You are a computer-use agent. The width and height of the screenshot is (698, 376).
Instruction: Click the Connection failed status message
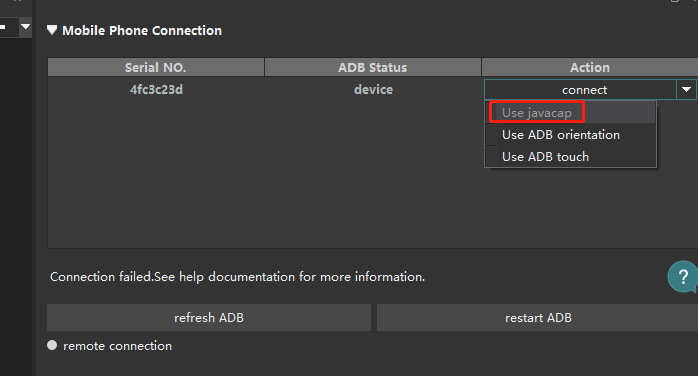pos(237,277)
